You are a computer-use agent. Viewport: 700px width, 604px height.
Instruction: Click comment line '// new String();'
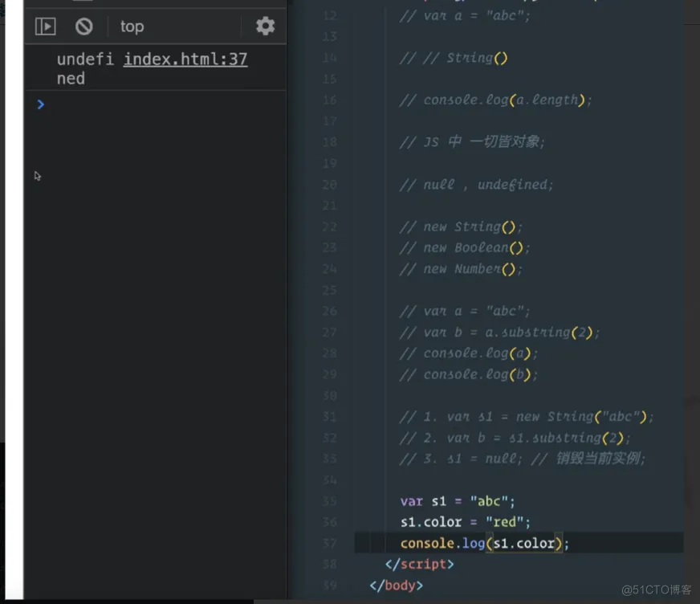[x=461, y=227]
